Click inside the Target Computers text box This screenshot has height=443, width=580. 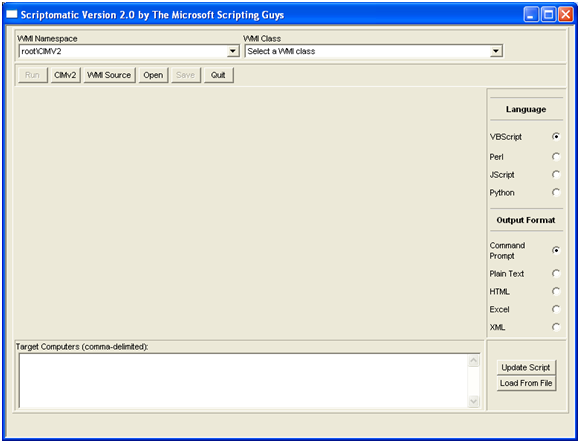[243, 381]
